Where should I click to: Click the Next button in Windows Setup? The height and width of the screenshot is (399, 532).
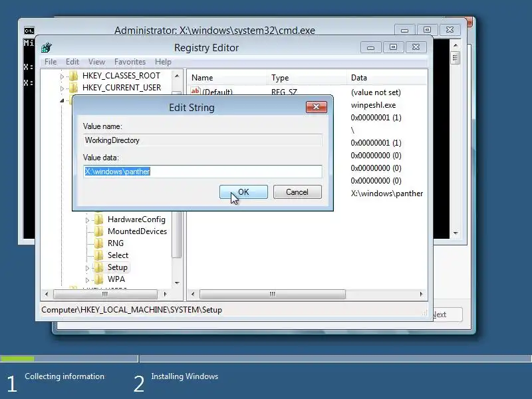pos(447,315)
